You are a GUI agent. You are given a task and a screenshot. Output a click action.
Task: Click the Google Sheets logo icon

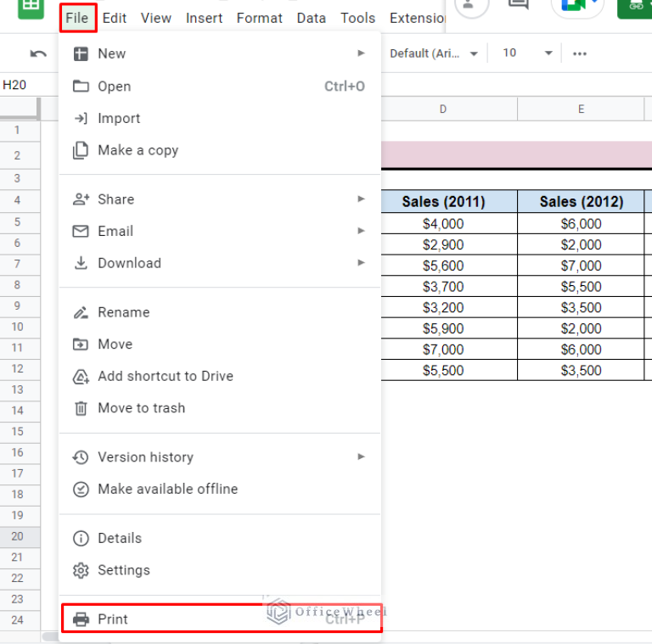point(31,7)
